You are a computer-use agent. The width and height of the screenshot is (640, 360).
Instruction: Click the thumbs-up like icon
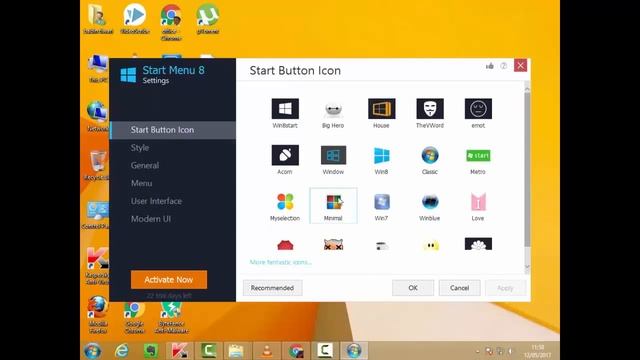(490, 66)
